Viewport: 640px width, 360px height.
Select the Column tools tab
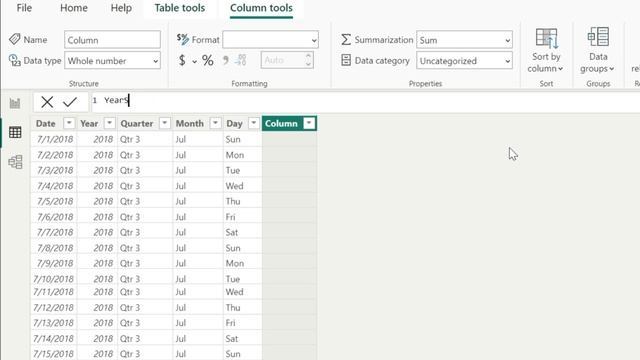pos(261,8)
